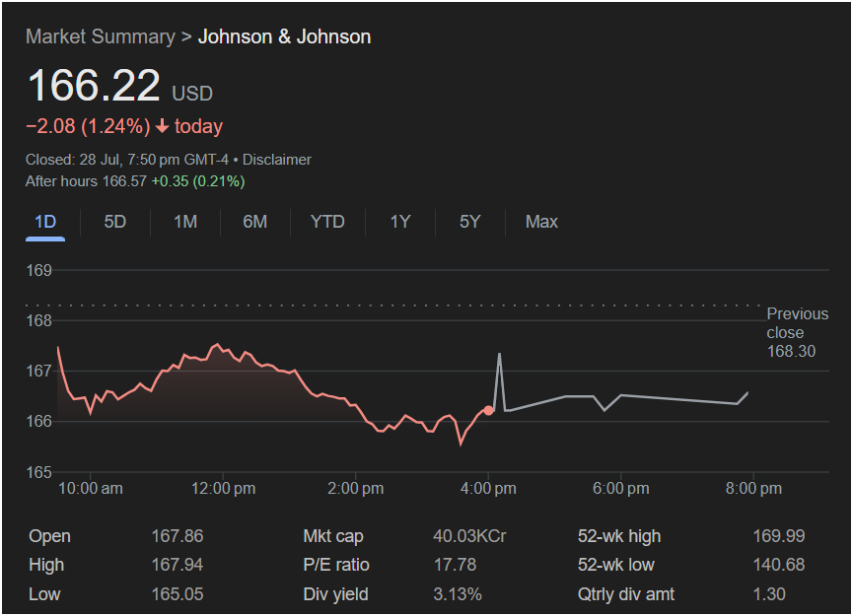Open the Disclaimer link

point(277,160)
